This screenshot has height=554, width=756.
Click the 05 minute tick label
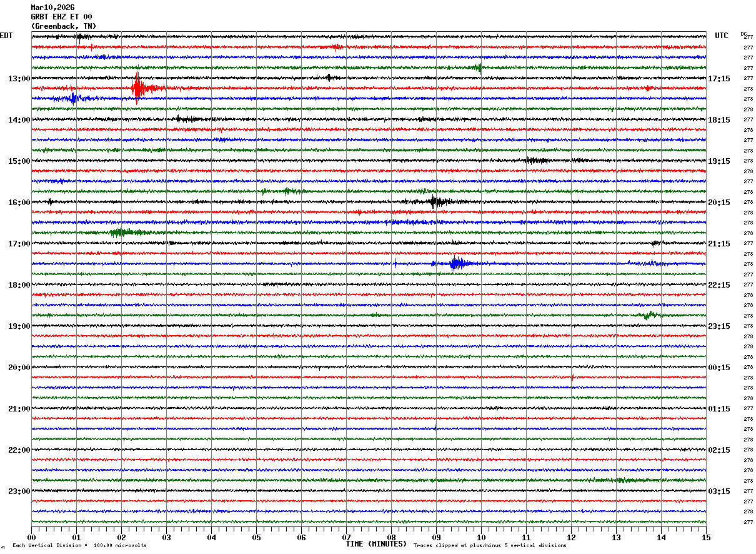click(x=256, y=537)
